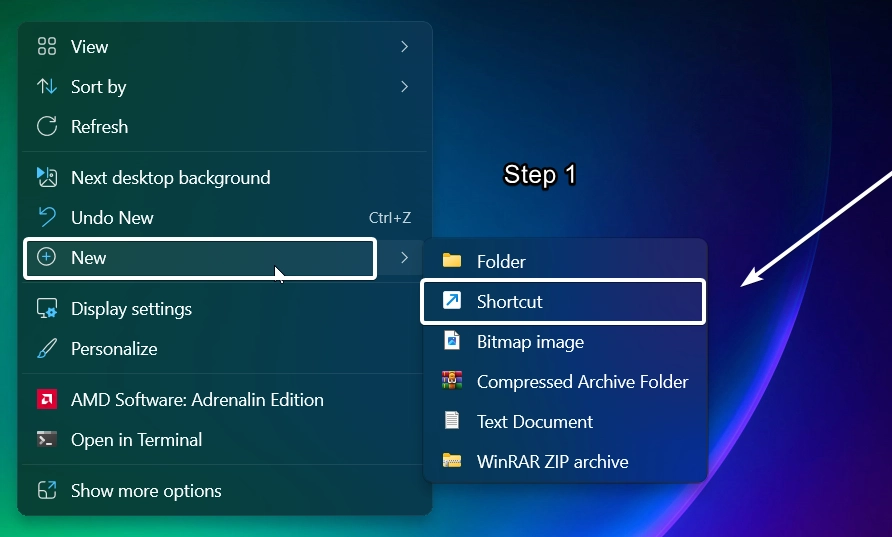Open Display settings from the menu
The width and height of the screenshot is (892, 537).
coord(225,308)
